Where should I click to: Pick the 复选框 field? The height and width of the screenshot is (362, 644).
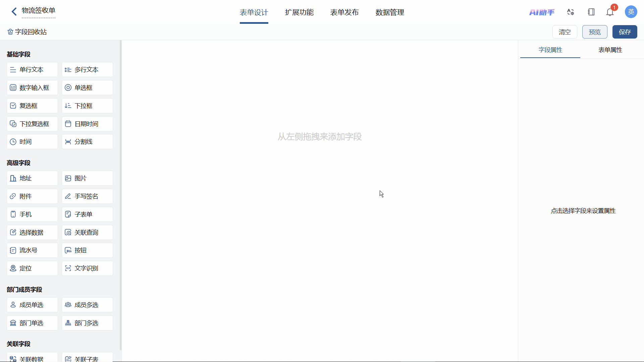click(32, 106)
